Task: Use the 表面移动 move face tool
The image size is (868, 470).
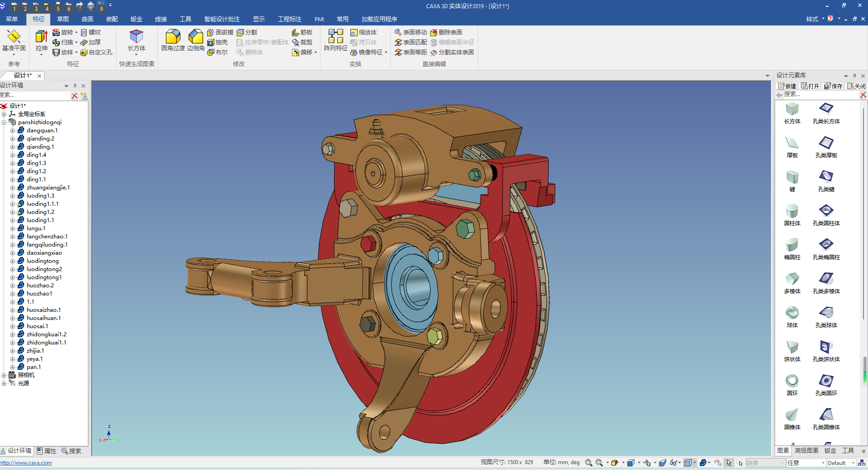Action: tap(411, 32)
